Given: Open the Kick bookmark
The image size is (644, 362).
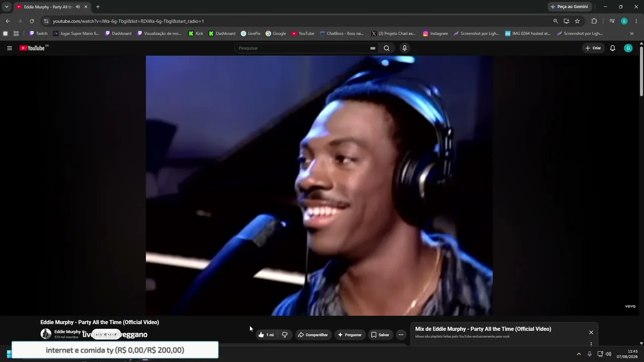Looking at the screenshot, I should tap(196, 34).
